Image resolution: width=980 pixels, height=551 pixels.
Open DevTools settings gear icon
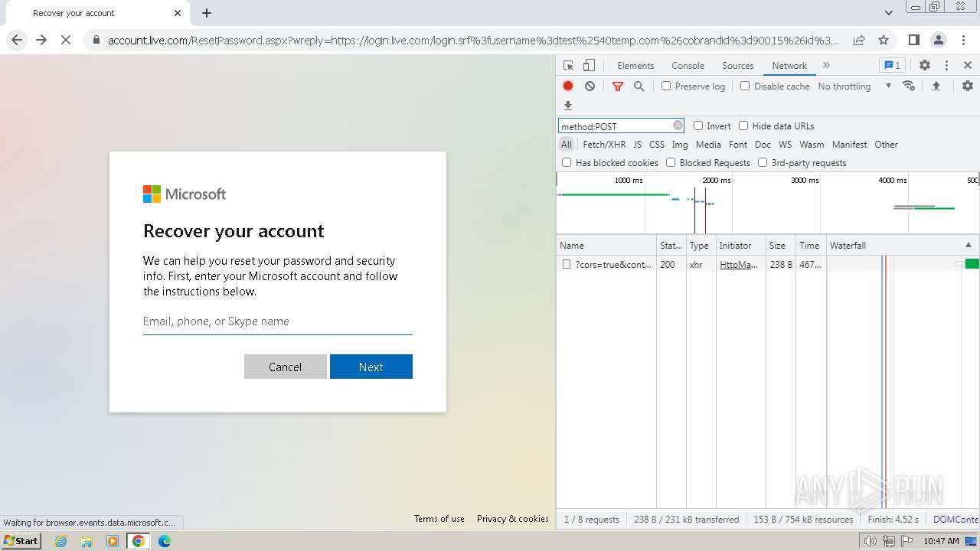coord(925,66)
